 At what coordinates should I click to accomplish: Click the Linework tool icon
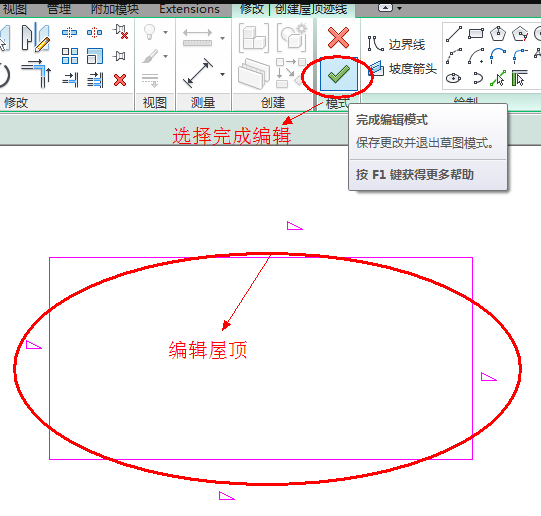tap(150, 80)
